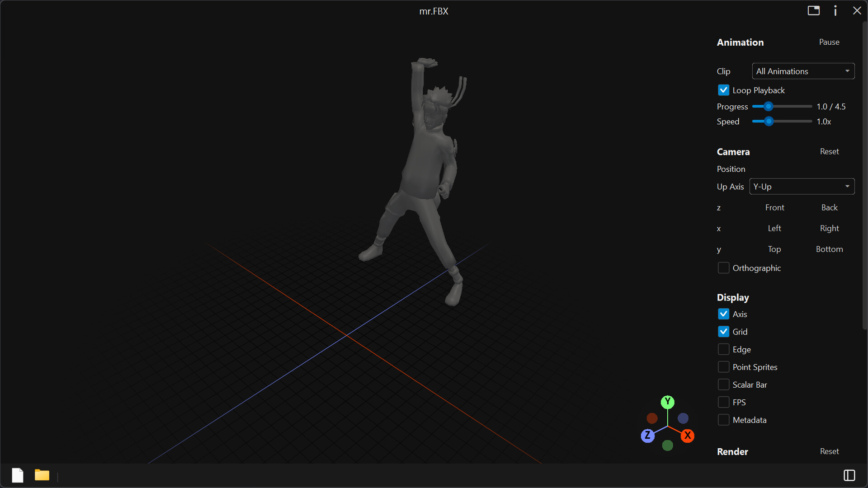
Task: Click the blue Z axis gizmo handle
Action: [x=648, y=436]
